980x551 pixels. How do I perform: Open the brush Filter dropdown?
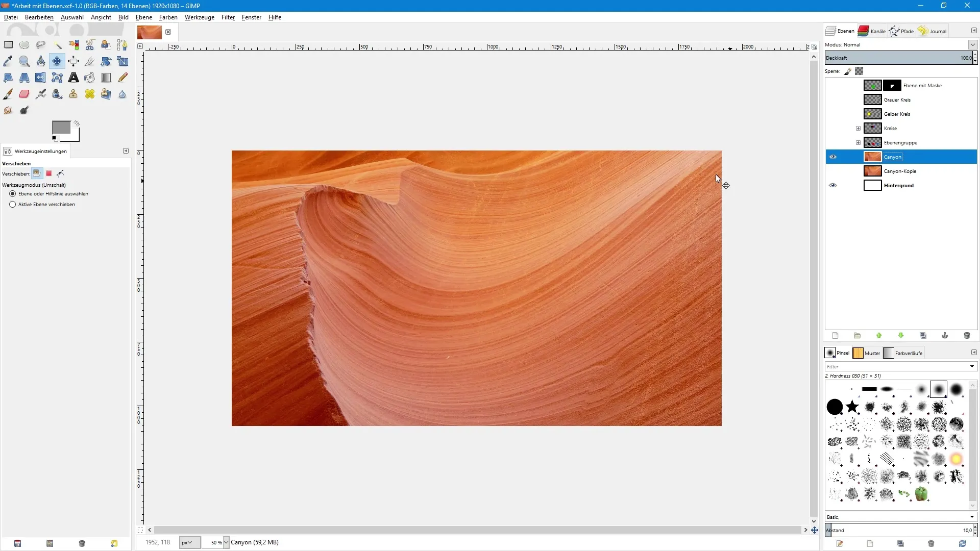(x=972, y=366)
